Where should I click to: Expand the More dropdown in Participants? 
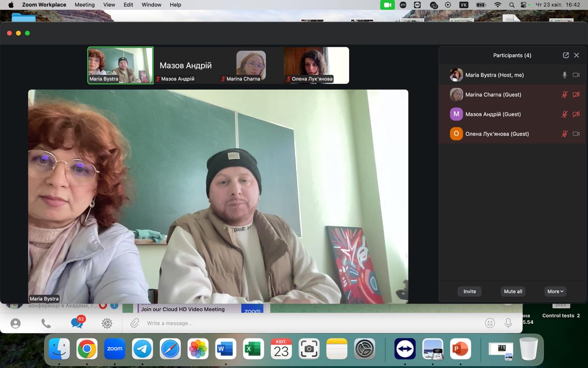[555, 291]
